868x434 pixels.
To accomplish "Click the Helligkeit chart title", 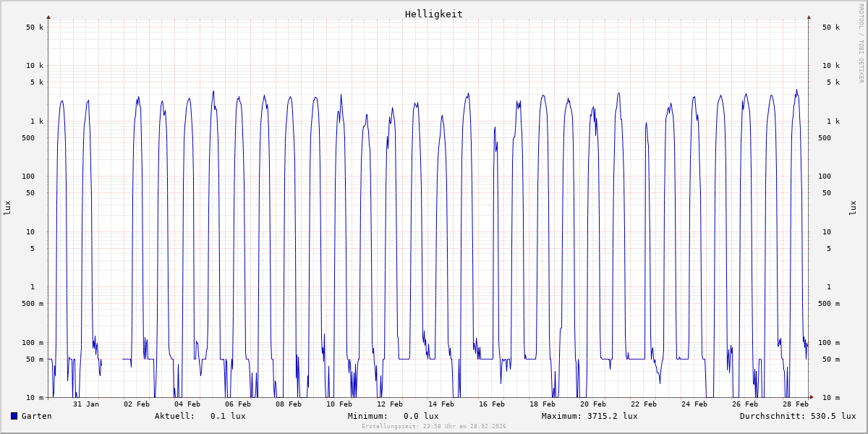I will [433, 14].
